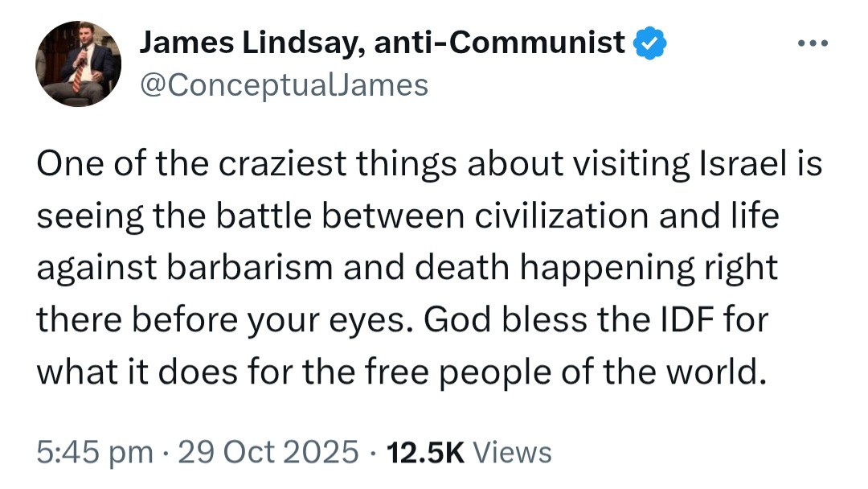
Task: Open the 12.5K view count
Action: (426, 452)
